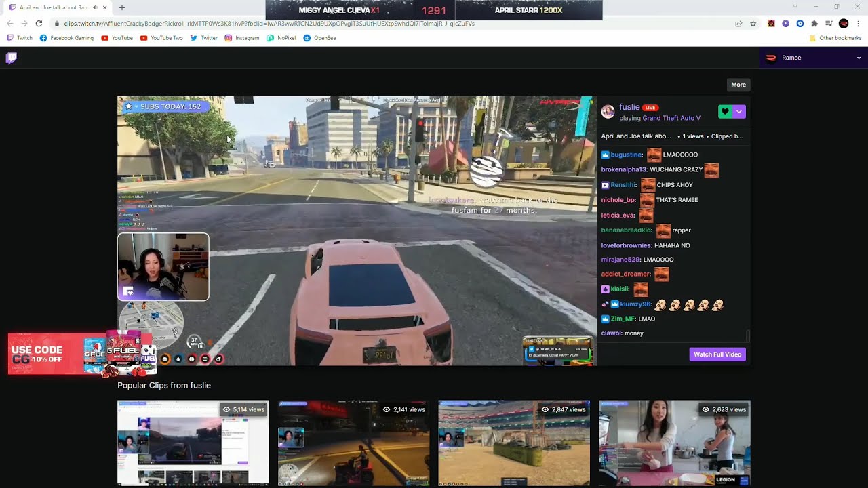This screenshot has height=488, width=868.
Task: Open the Extensions puzzle-piece menu
Action: pos(814,24)
